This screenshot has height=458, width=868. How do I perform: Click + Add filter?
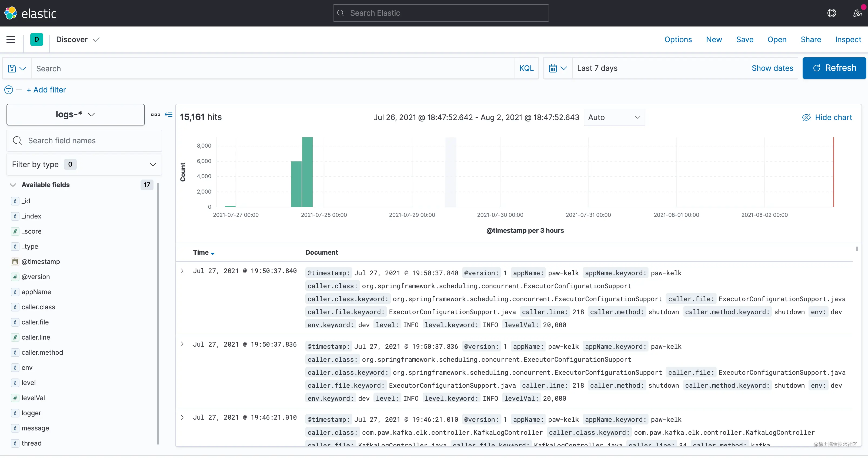click(x=46, y=90)
